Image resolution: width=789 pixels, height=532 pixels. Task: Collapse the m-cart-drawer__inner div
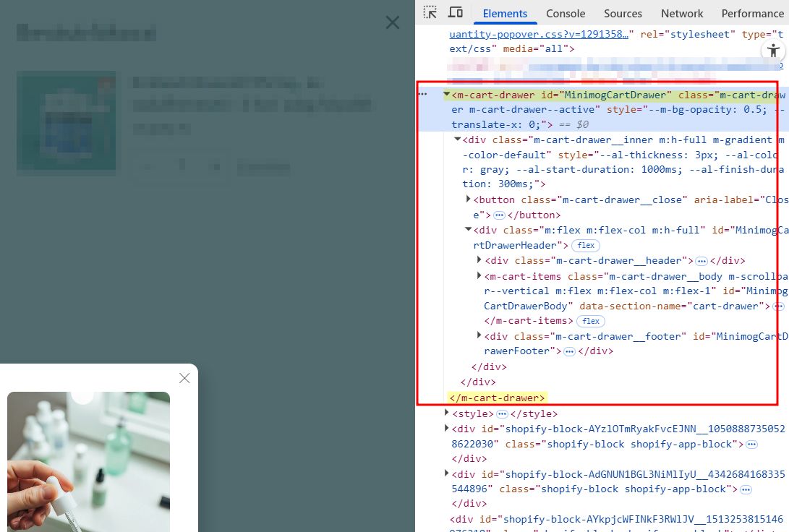(x=458, y=140)
